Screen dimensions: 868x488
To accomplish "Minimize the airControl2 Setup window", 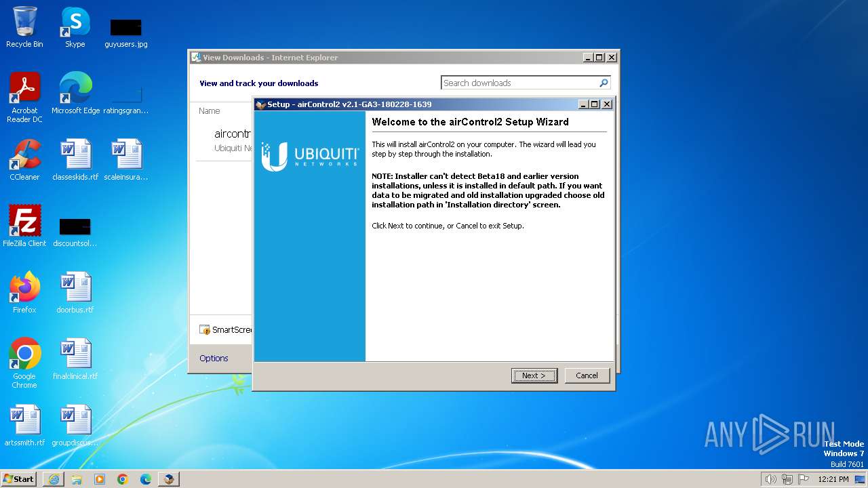I will coord(583,104).
